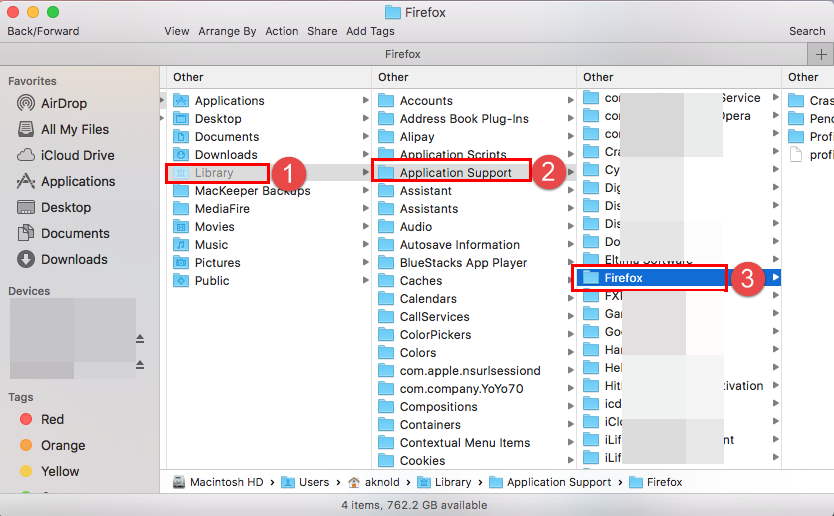Expand the Audio folder arrow

point(570,226)
